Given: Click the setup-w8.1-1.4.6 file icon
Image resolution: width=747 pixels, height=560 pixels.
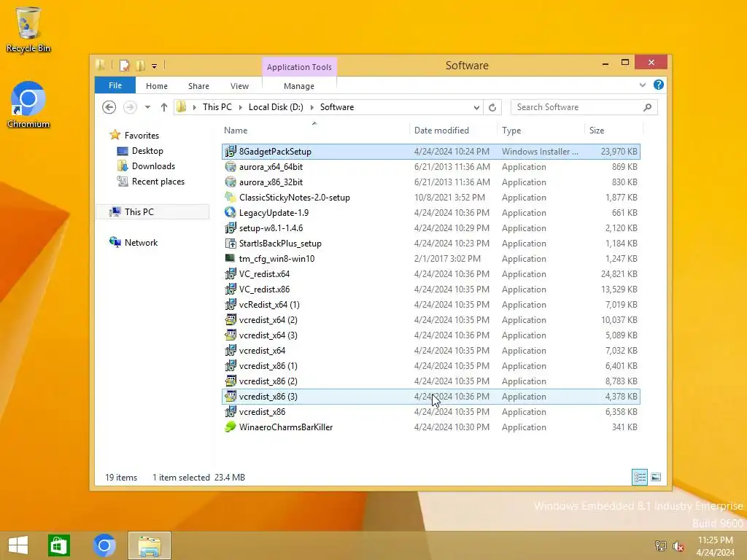Looking at the screenshot, I should click(x=231, y=228).
